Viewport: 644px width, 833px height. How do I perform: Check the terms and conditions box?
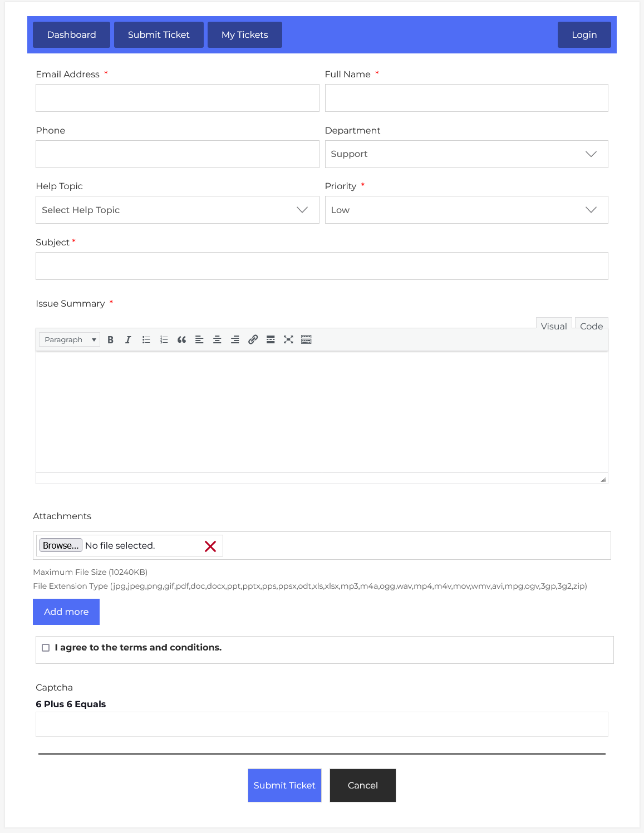click(46, 648)
